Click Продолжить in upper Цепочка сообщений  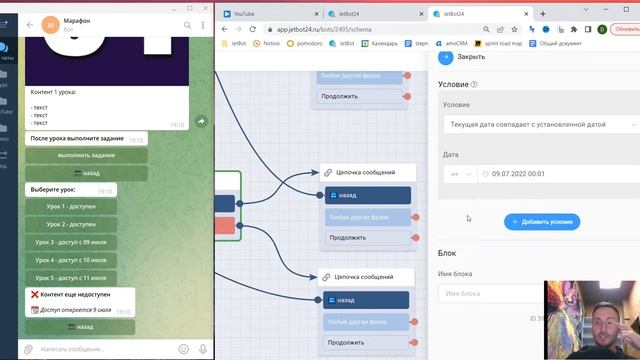pyautogui.click(x=368, y=238)
